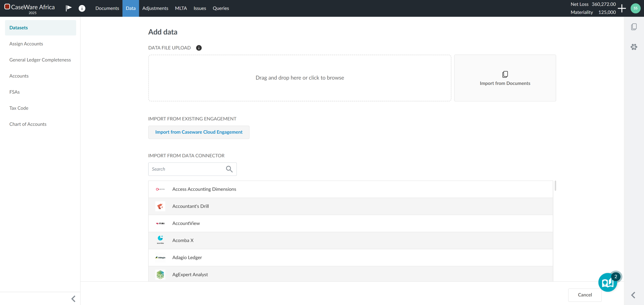644x305 pixels.
Task: Open the engagement info icon in the header
Action: [x=82, y=8]
